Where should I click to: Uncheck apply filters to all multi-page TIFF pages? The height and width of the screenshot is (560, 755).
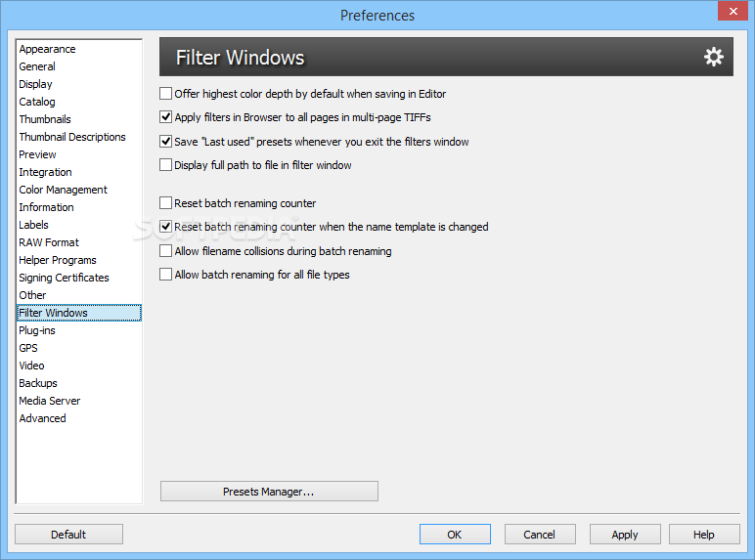click(165, 117)
